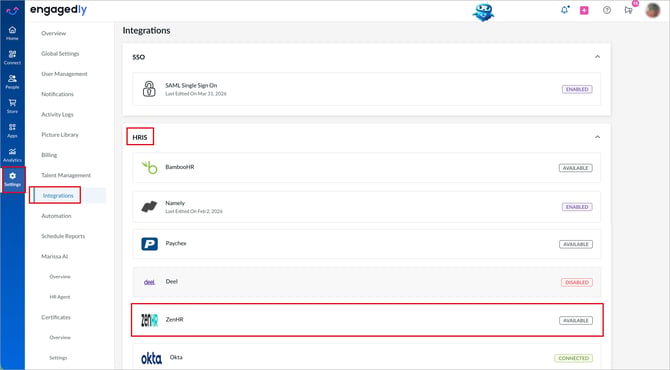Click AVAILABLE badge for ZenHR
Screen dimensions: 670x370
tap(576, 320)
